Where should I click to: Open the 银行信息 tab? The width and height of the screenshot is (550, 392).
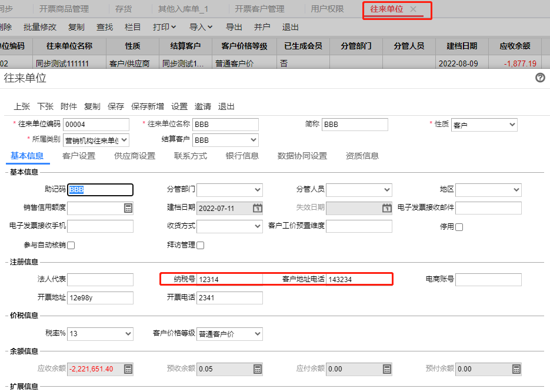[242, 156]
